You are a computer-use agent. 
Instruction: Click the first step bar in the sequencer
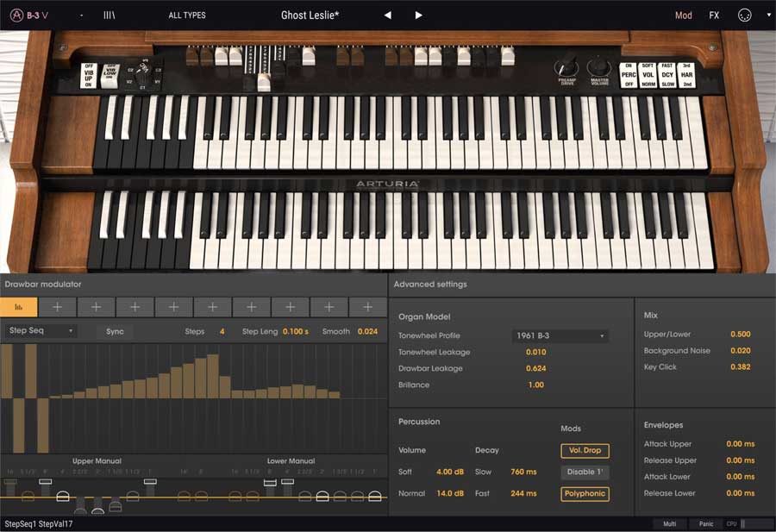click(7, 371)
